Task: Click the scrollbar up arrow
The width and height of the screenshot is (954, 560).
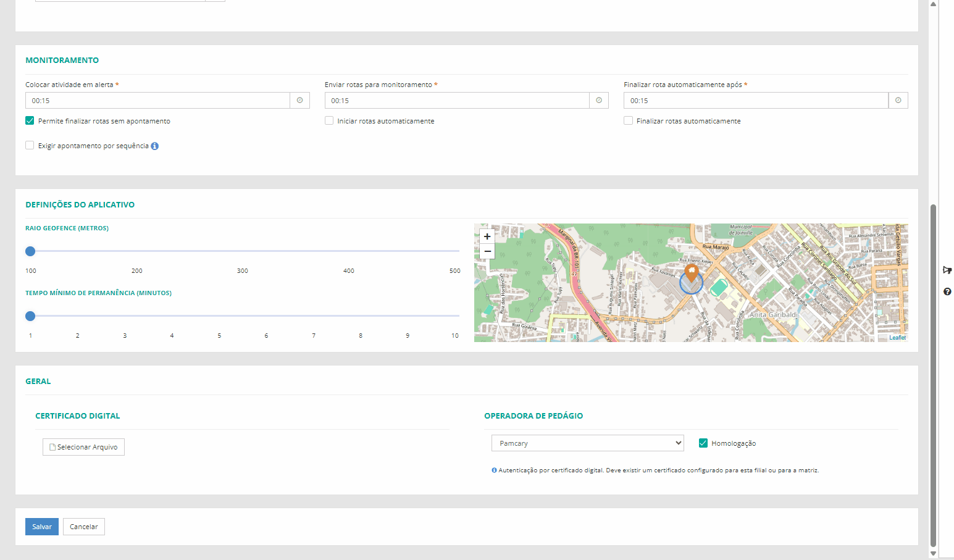Action: (x=933, y=4)
